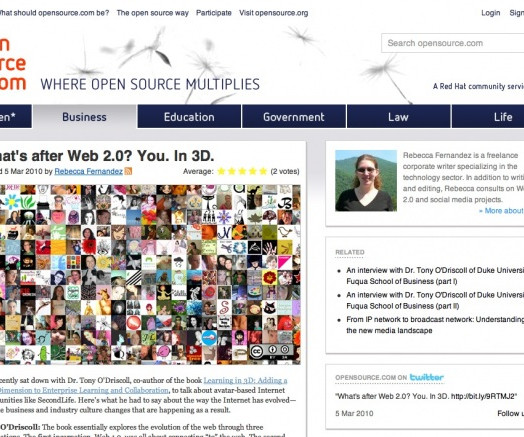524x437 pixels.
Task: Rate article with the fourth star
Action: (253, 171)
